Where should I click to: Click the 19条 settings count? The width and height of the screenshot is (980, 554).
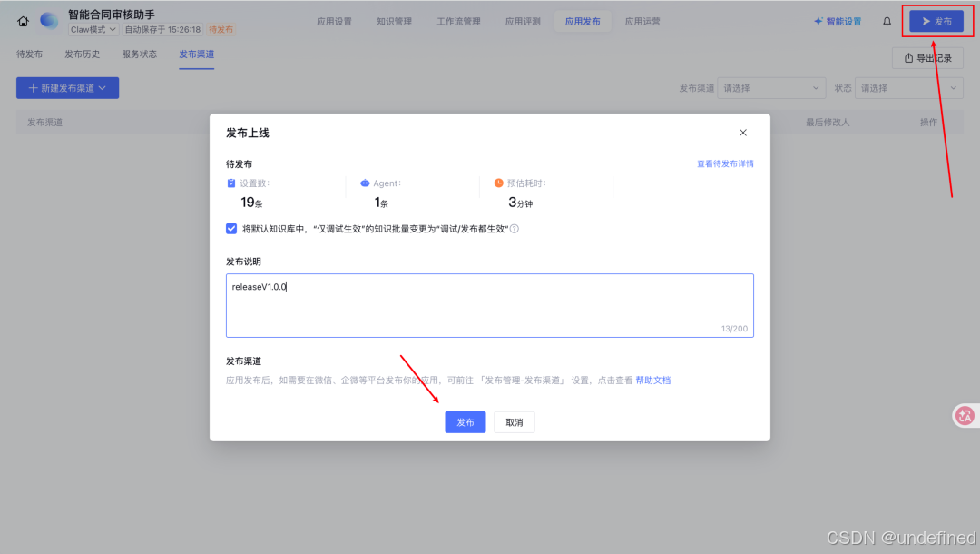click(x=251, y=202)
